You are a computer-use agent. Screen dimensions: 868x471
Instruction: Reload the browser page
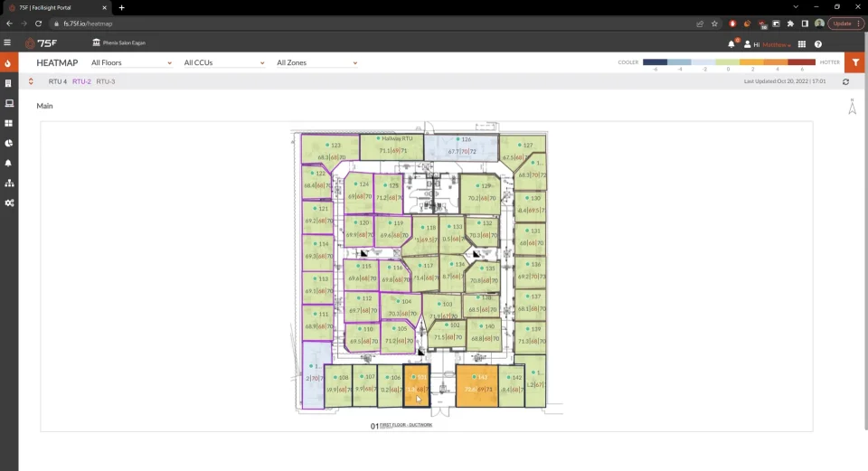tap(38, 24)
